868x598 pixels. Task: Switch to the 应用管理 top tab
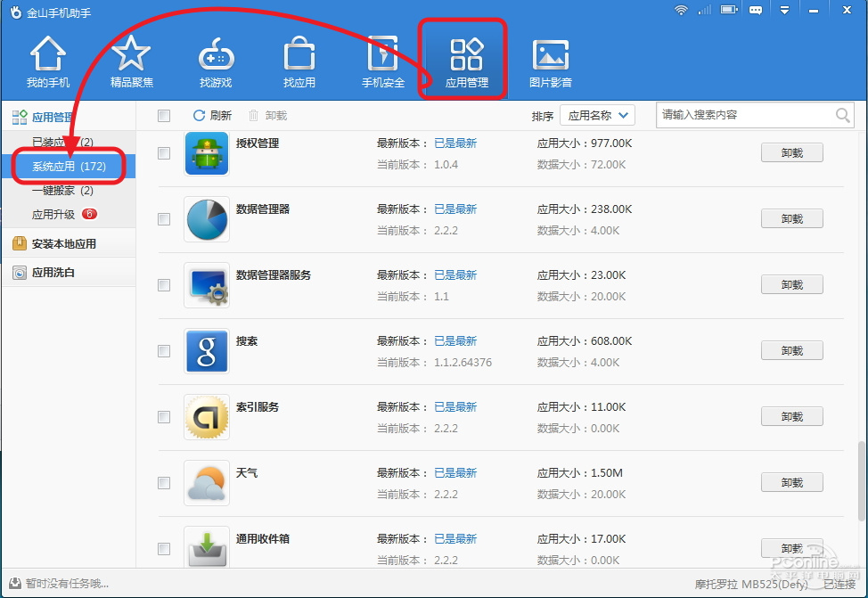tap(466, 62)
